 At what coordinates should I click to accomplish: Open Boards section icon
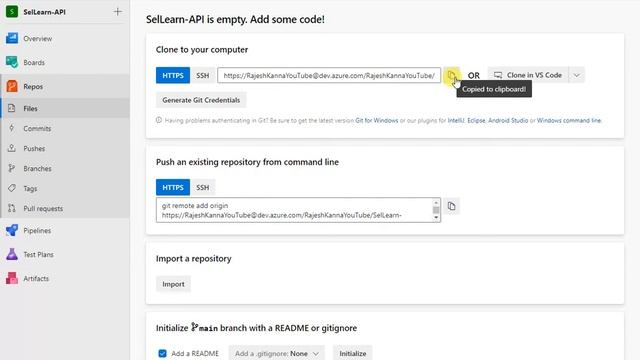[12, 62]
